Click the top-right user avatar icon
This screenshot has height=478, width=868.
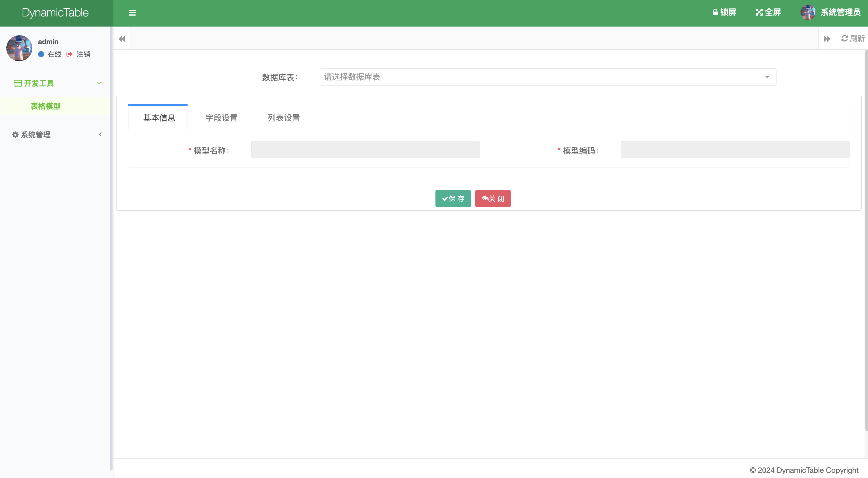808,12
